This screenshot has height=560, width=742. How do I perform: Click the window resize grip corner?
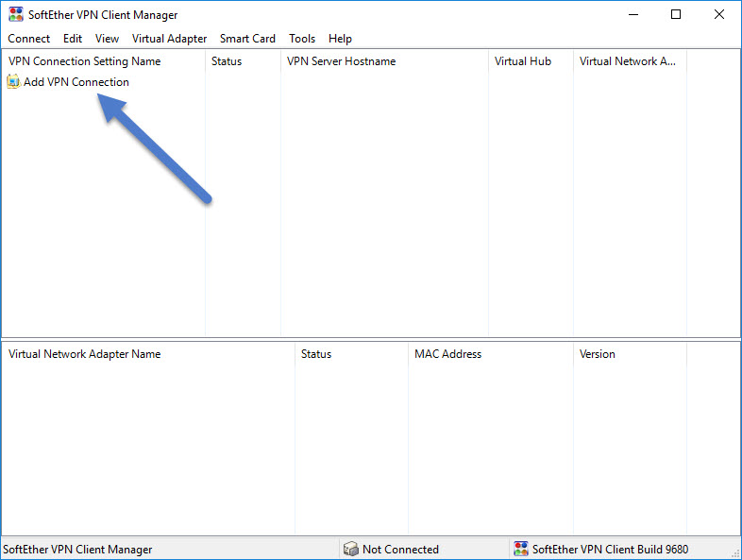click(735, 553)
